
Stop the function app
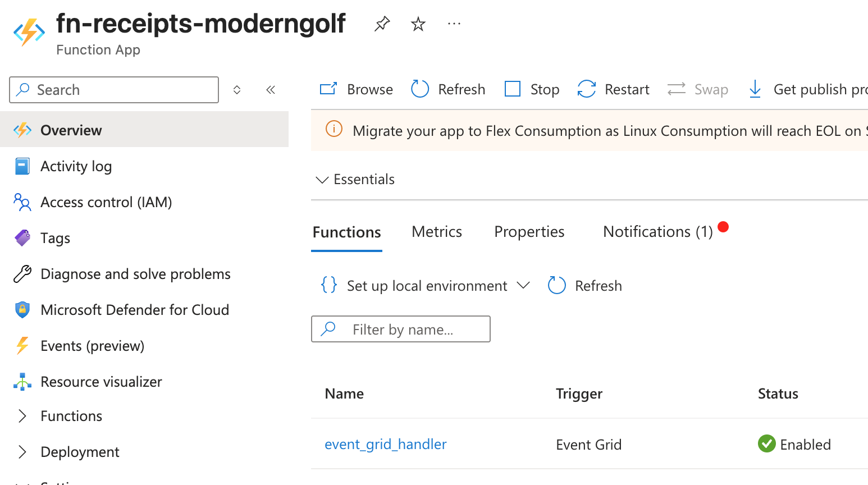pos(532,89)
